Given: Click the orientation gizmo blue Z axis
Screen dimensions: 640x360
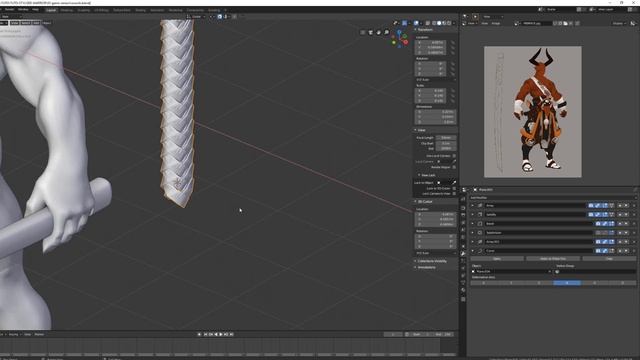Looking at the screenshot, I should tap(400, 31).
